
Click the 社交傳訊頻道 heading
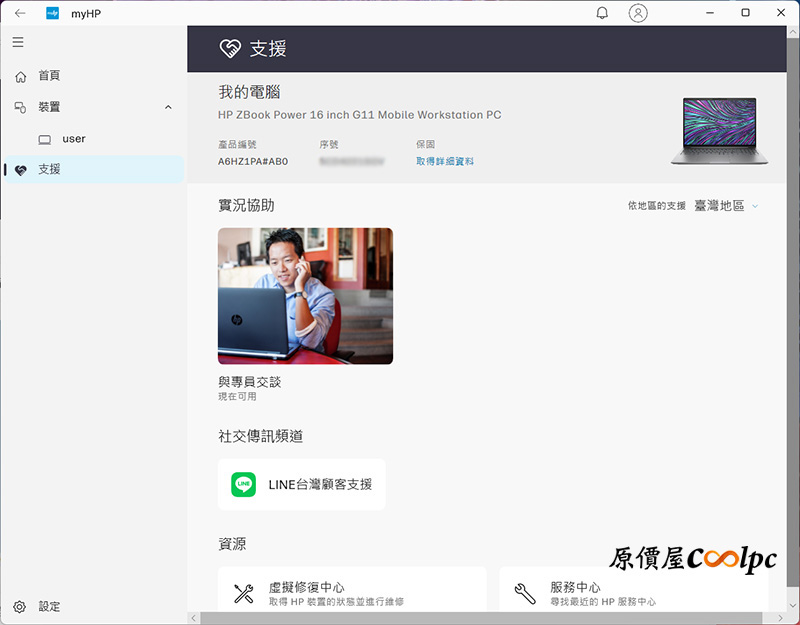tap(261, 436)
